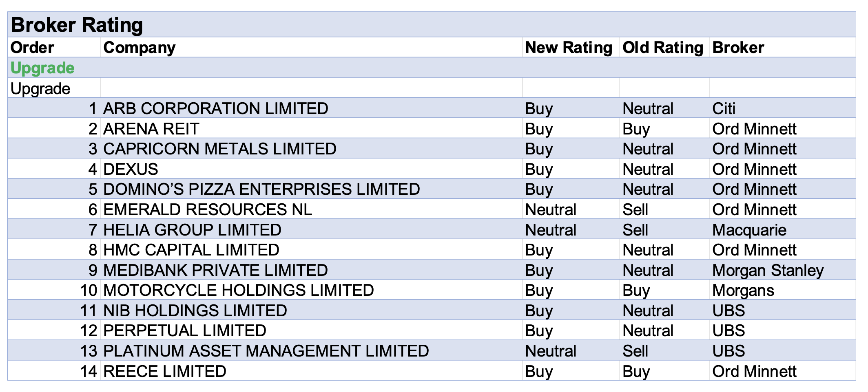Viewport: 868px width, 392px height.
Task: Select the PLATINUM ASSET MANAGEMENT LIMITED cell
Action: (x=266, y=351)
